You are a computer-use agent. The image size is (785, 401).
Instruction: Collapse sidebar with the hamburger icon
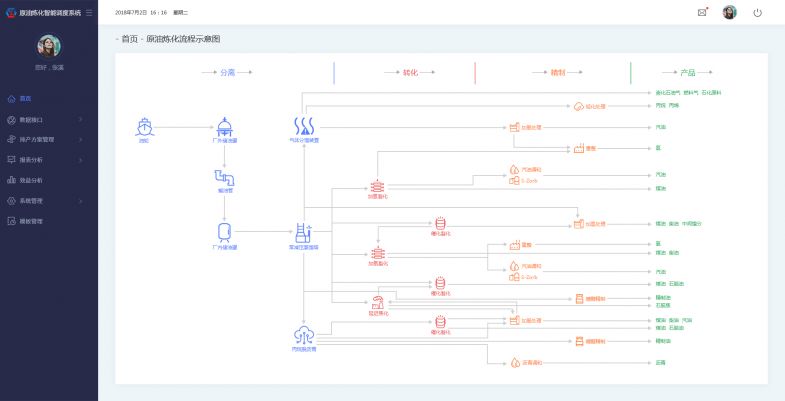click(x=89, y=13)
